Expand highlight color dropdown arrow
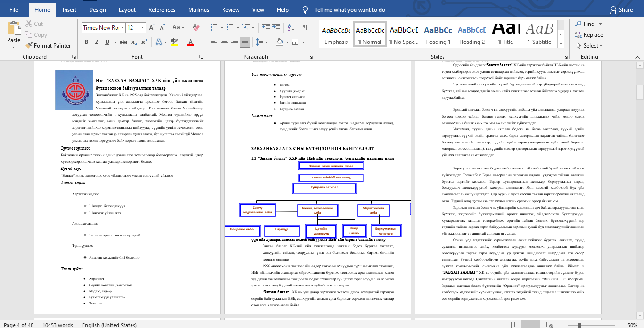 pos(181,42)
